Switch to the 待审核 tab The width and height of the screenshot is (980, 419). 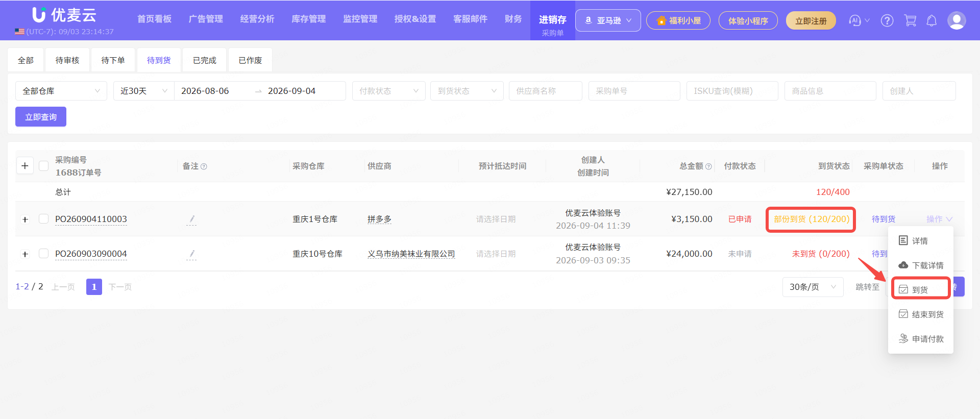pos(67,60)
